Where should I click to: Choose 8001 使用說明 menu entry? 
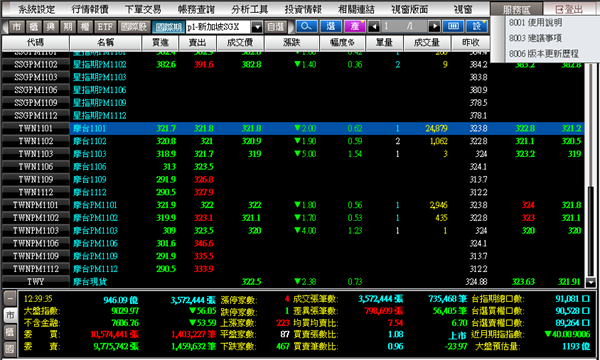click(x=535, y=23)
